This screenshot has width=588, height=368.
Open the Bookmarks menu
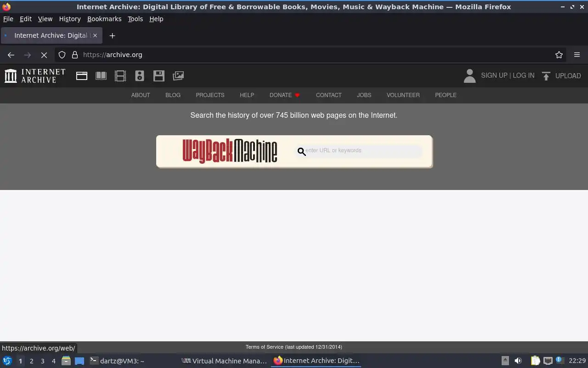[x=104, y=19]
